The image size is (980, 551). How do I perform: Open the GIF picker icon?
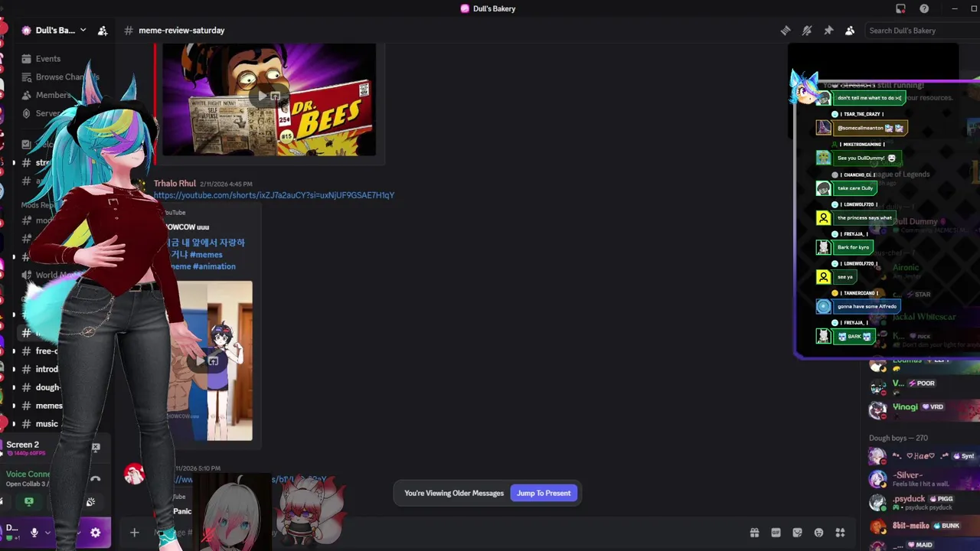pos(776,533)
